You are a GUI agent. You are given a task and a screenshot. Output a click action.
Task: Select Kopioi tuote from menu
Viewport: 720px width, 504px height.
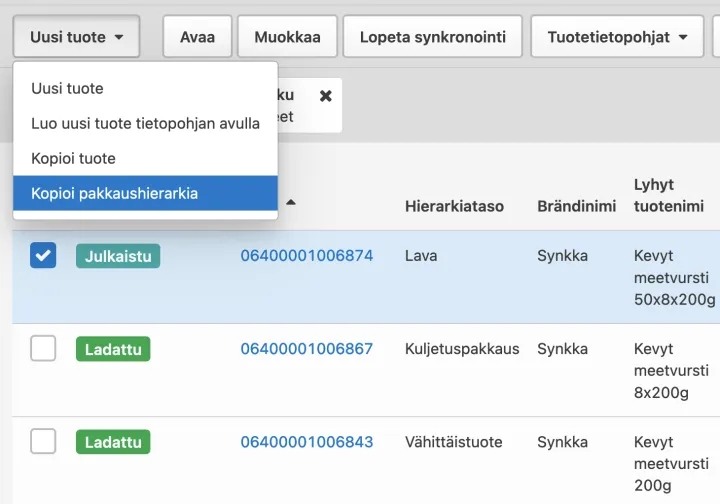(x=73, y=158)
